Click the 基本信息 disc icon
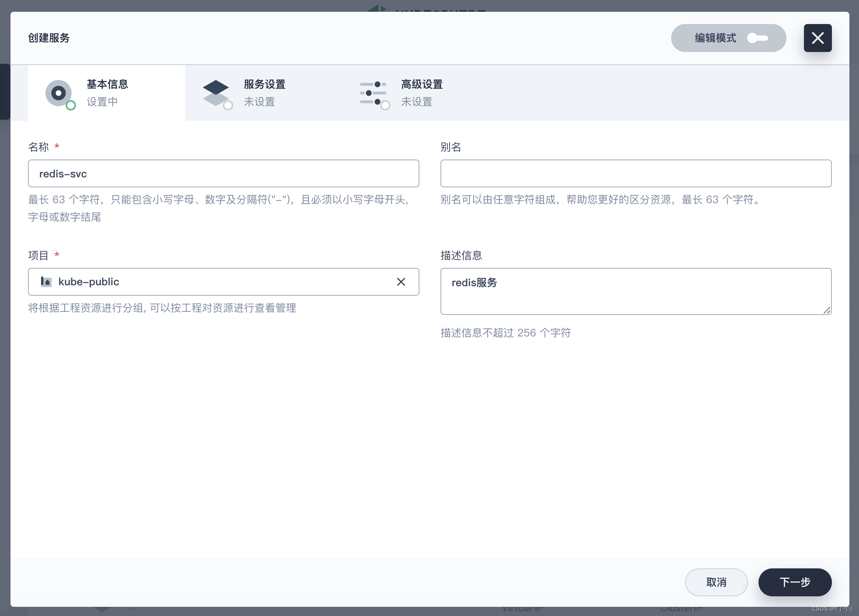859x616 pixels. pos(59,93)
